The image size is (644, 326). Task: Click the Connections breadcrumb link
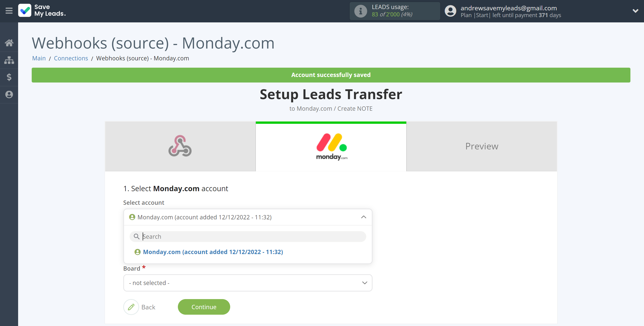coord(71,58)
